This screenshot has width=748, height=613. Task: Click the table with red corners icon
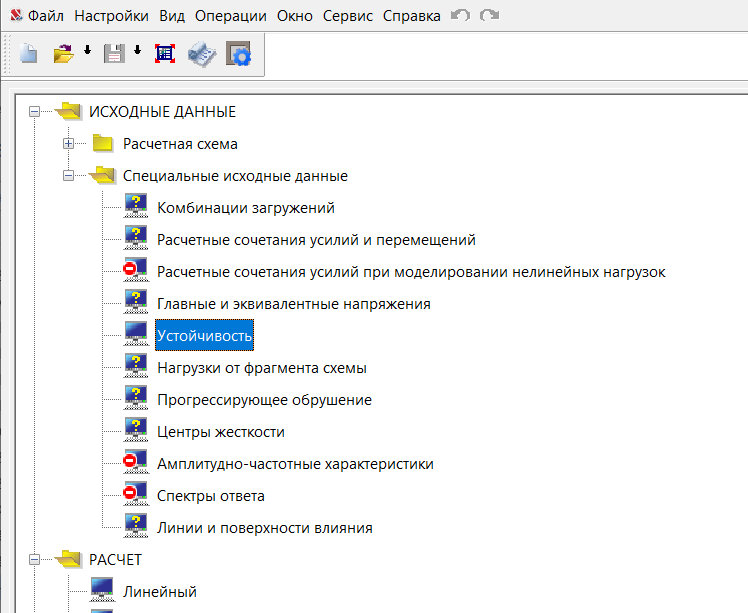165,53
